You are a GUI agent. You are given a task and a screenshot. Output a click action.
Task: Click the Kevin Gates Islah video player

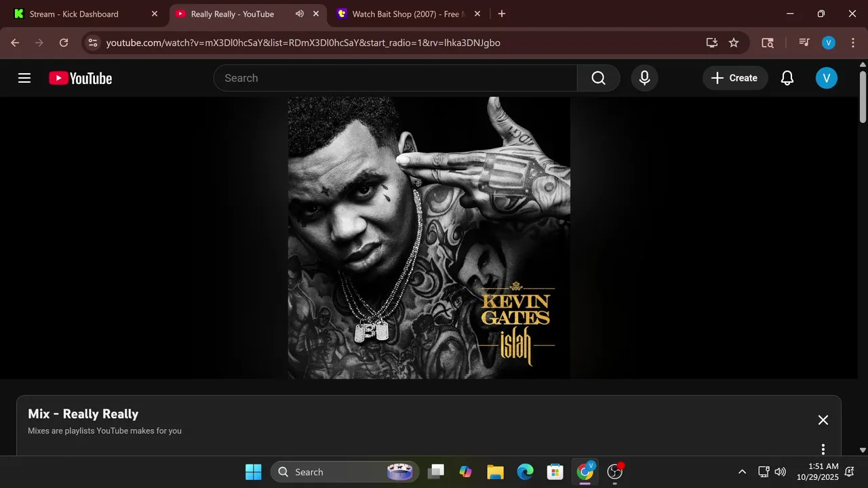tap(429, 238)
